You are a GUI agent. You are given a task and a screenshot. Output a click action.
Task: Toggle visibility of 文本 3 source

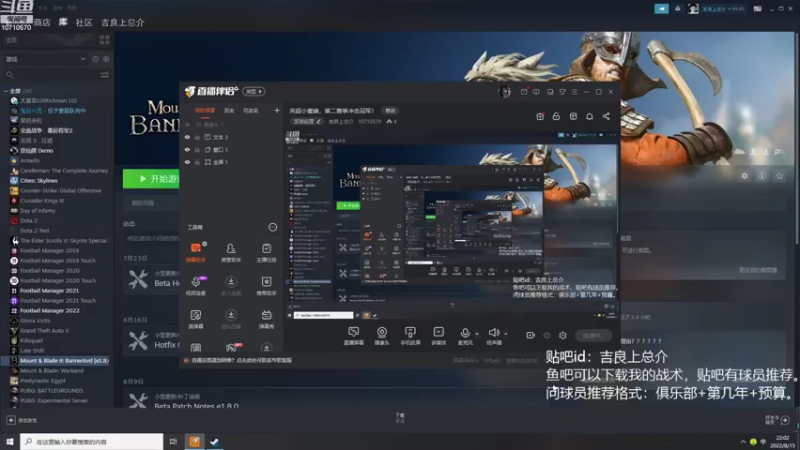point(187,137)
